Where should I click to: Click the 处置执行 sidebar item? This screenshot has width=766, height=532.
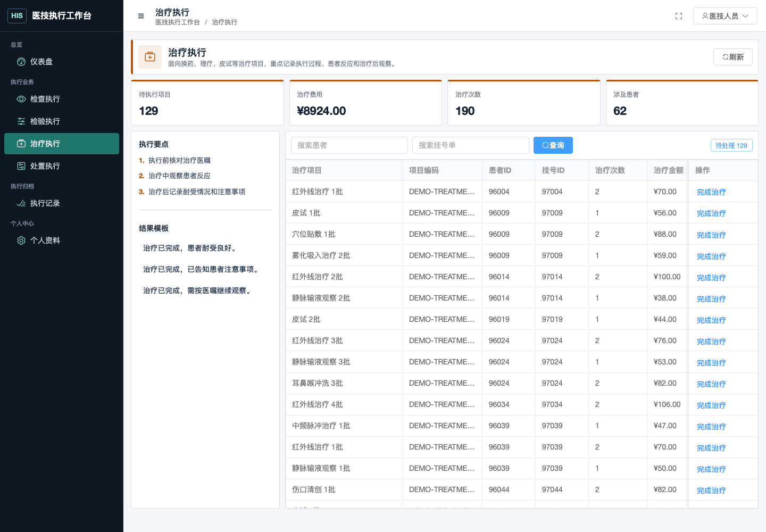click(62, 166)
